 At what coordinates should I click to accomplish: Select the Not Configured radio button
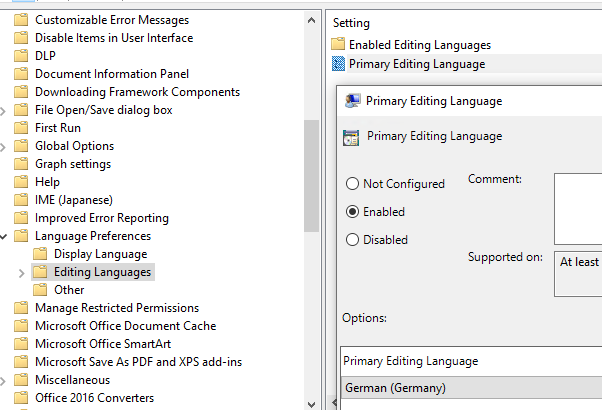point(352,184)
